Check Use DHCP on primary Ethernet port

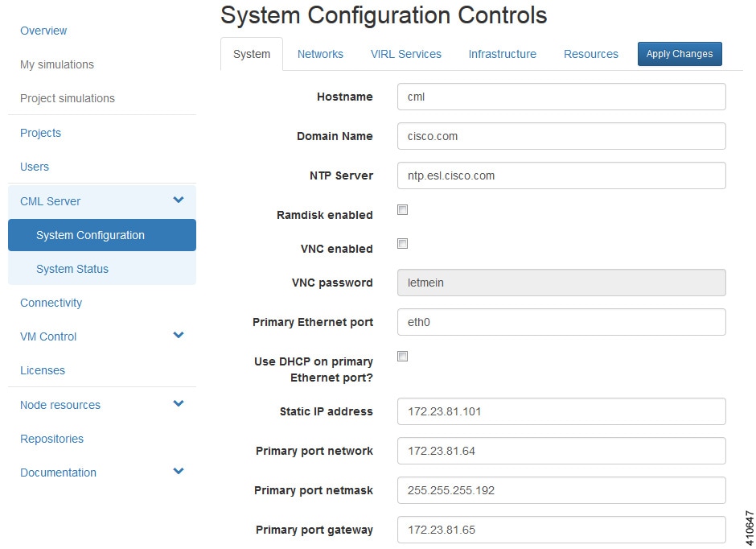click(403, 357)
